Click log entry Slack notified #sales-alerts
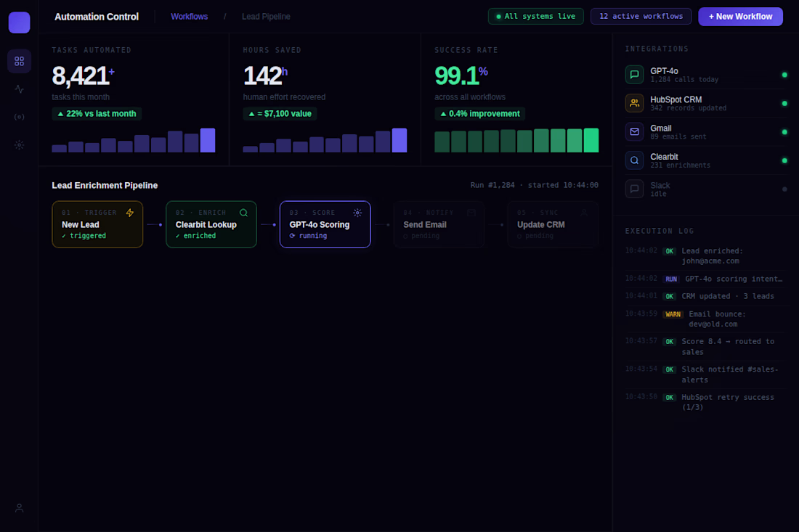 click(x=706, y=375)
